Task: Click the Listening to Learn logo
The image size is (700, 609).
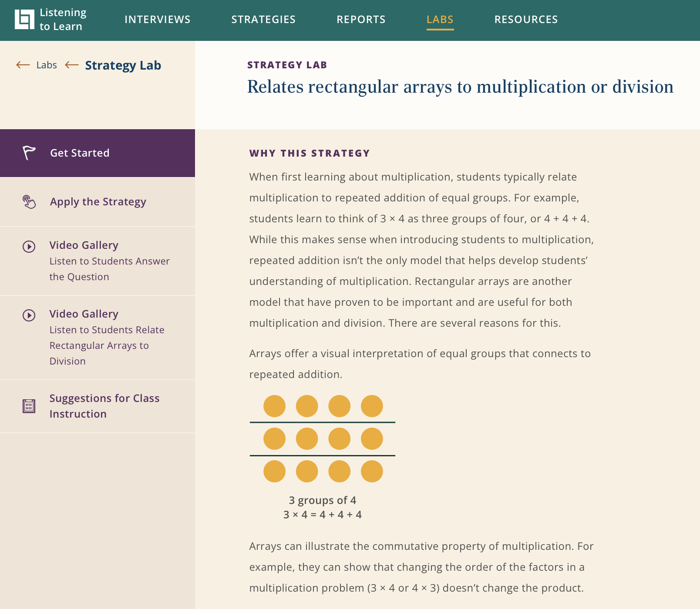Action: click(48, 19)
